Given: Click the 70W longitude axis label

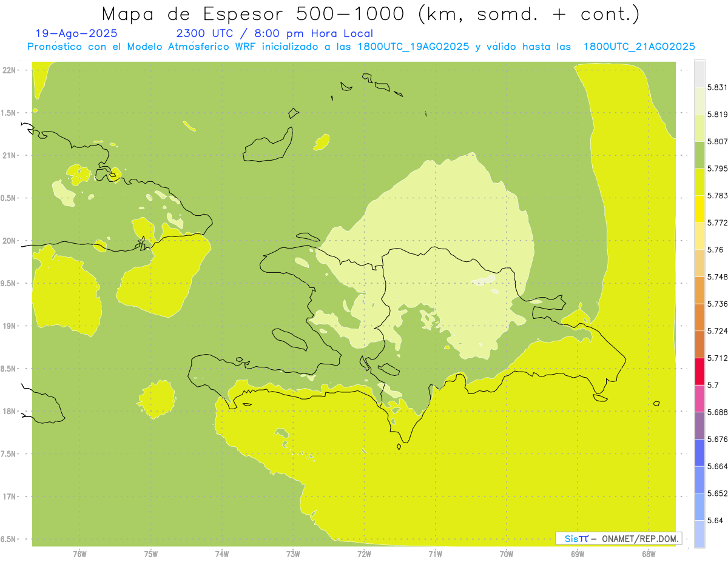Looking at the screenshot, I should [506, 554].
